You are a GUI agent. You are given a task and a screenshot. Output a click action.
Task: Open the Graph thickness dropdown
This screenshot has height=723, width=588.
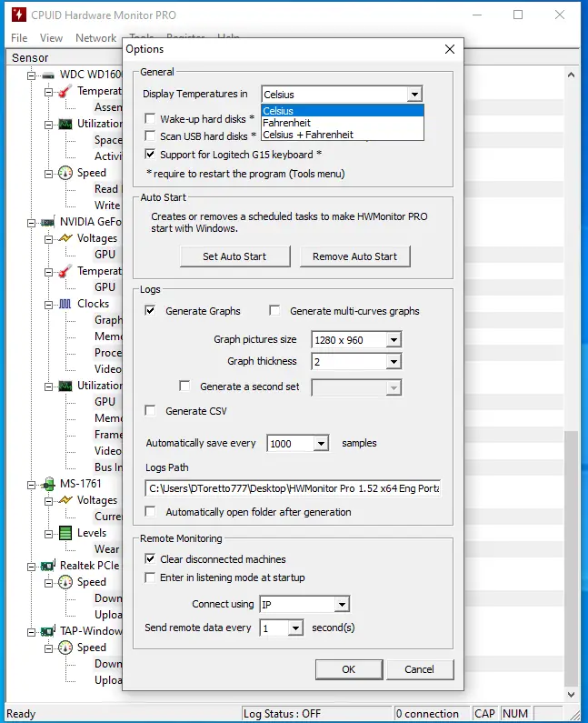click(394, 362)
